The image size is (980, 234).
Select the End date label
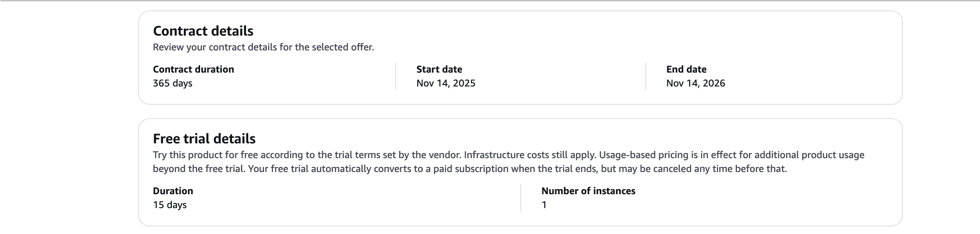[686, 69]
